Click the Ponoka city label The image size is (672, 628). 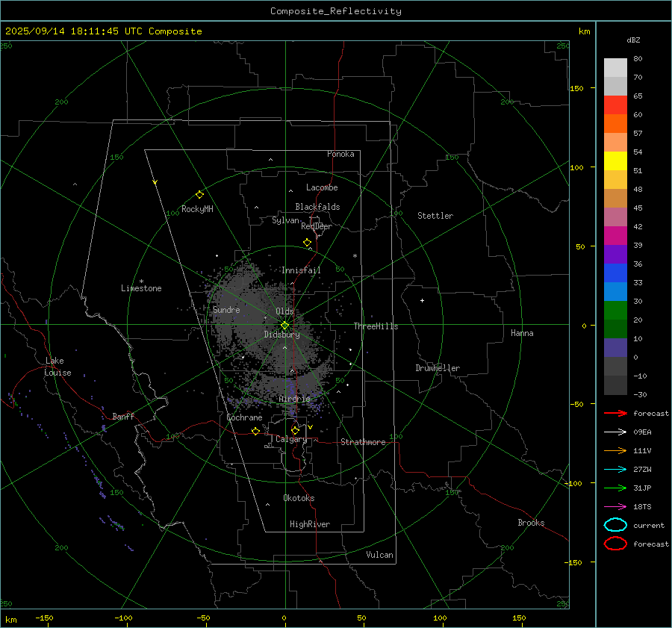click(x=340, y=154)
